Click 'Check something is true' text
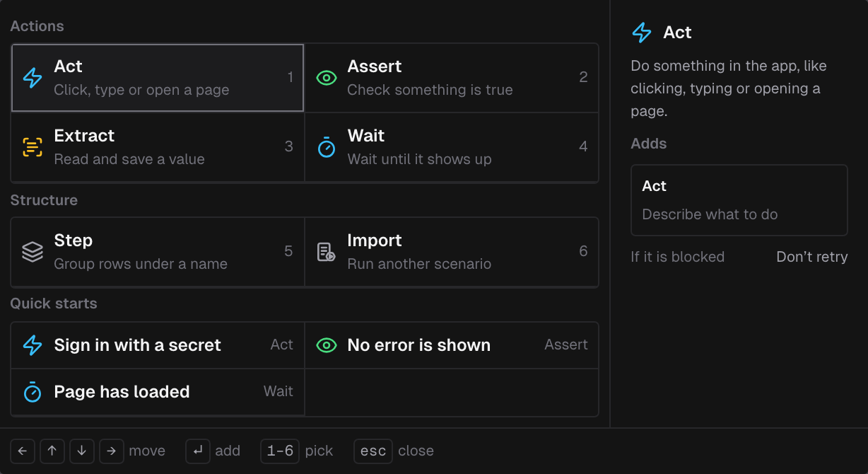868x474 pixels. [x=430, y=90]
